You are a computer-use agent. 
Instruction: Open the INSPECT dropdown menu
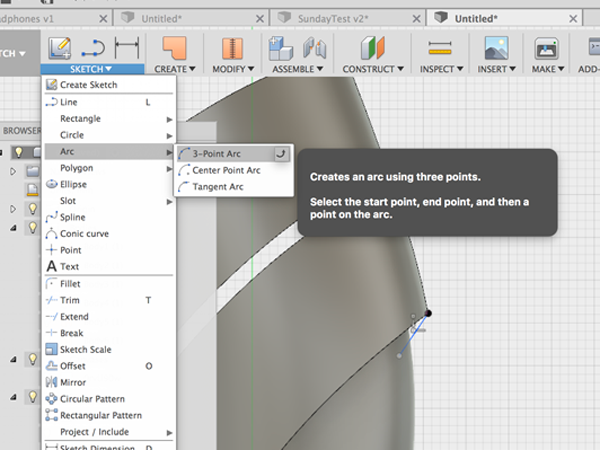point(442,69)
